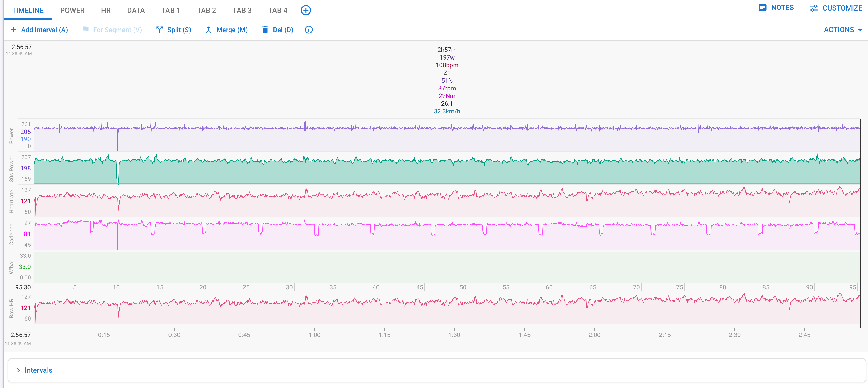This screenshot has width=868, height=388.
Task: Open the ACTIONS dropdown menu
Action: click(x=843, y=30)
